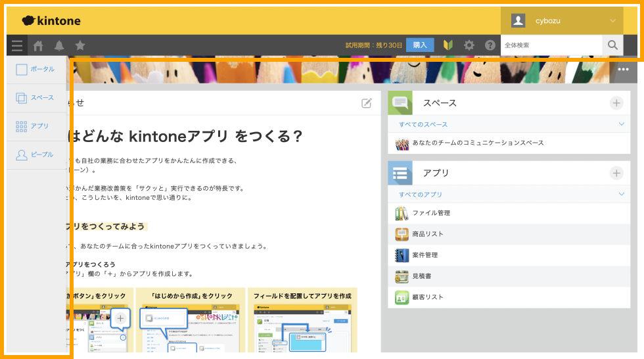
Task: Open the portal options ellipsis menu
Action: [623, 70]
